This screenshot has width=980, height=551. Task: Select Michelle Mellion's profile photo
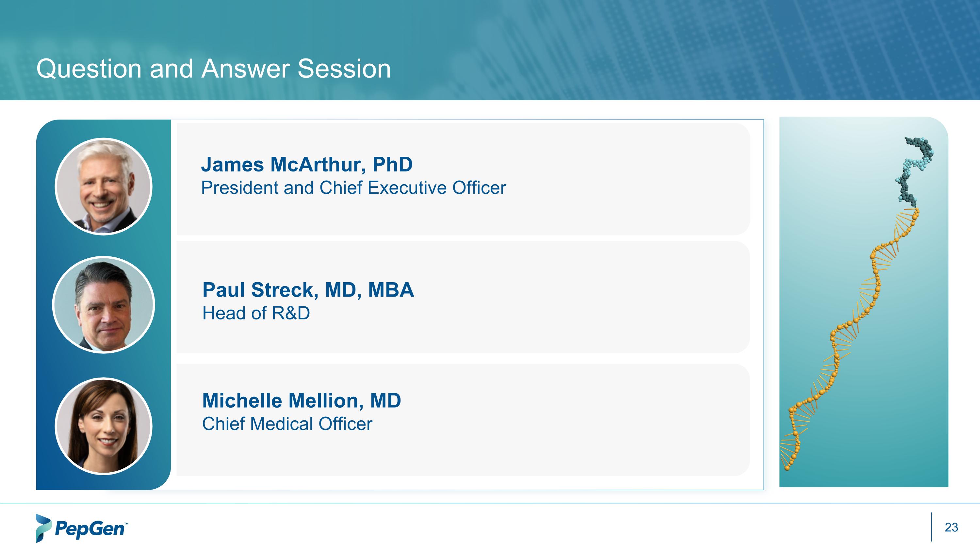pos(104,426)
